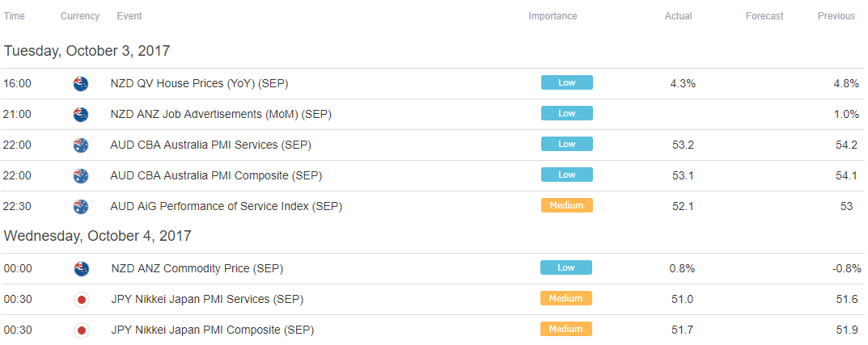The image size is (868, 345).
Task: Open the AUD AiG Performance of Service Index event
Action: pos(227,207)
